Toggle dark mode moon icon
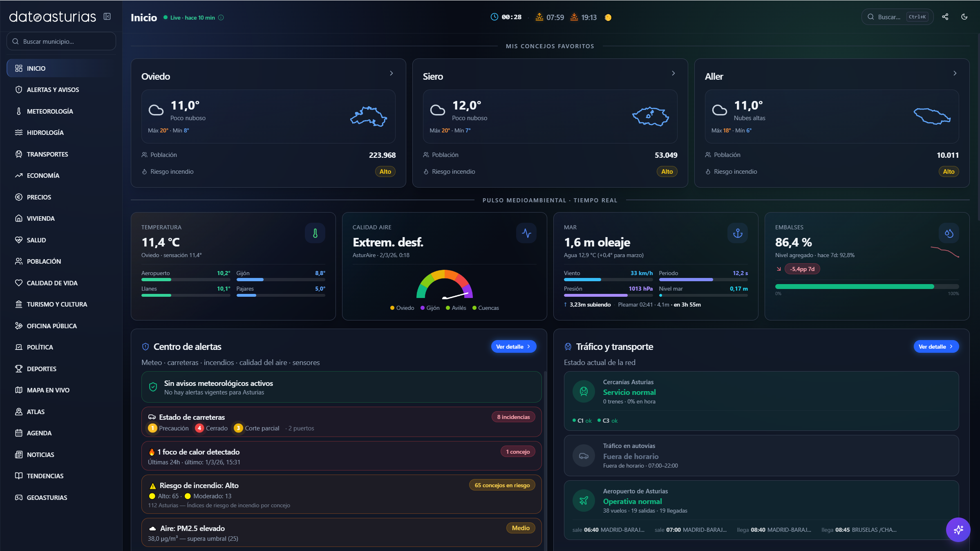Screen dimensions: 980x551 pos(964,17)
